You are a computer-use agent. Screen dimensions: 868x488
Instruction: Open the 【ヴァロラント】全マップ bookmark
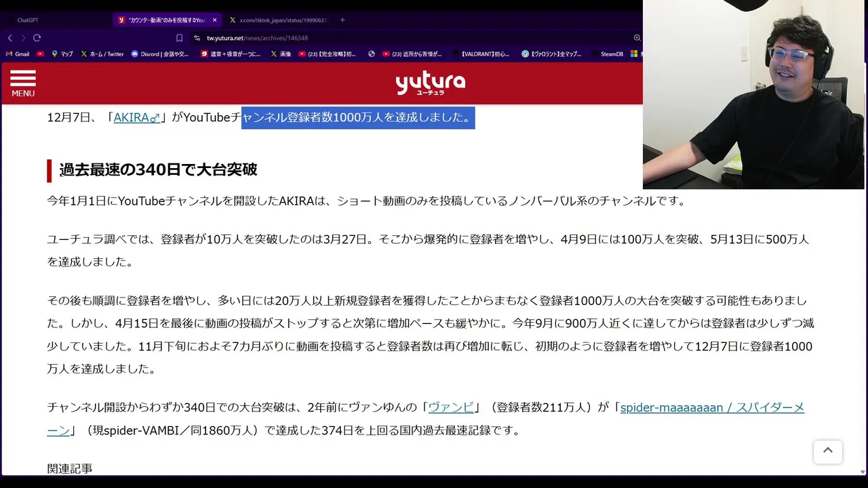pos(551,54)
